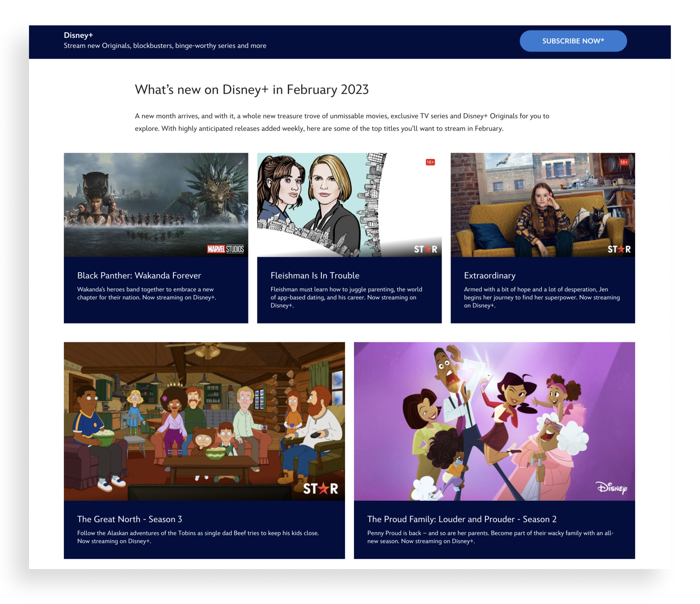Click "Stream new Originals, blockbusters" banner text
Image resolution: width=700 pixels, height=604 pixels.
pyautogui.click(x=165, y=46)
